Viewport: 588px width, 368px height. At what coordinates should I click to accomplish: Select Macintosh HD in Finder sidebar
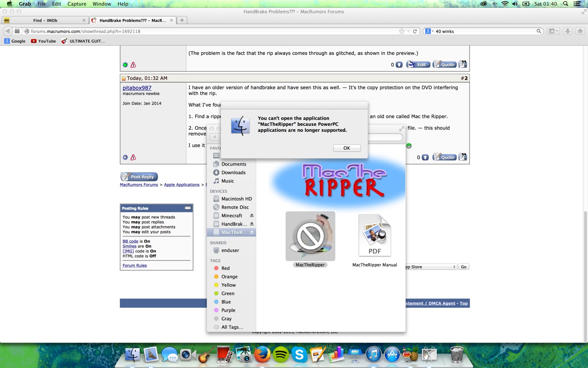(237, 199)
